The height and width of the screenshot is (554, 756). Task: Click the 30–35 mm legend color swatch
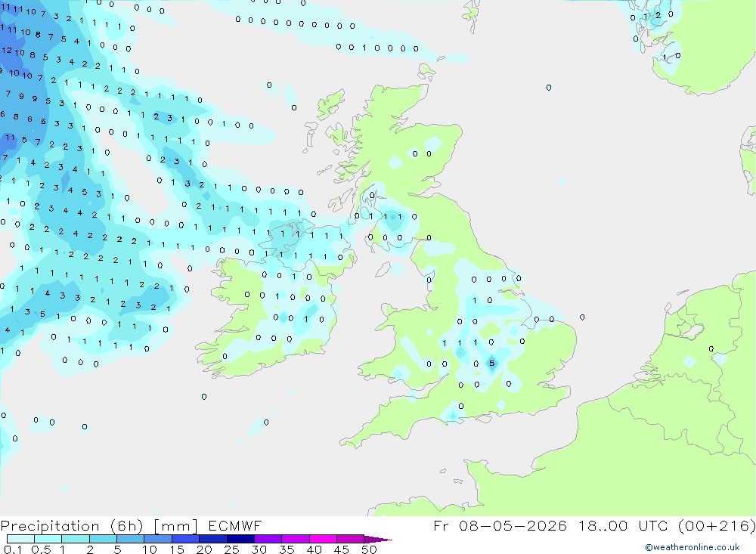tap(268, 539)
